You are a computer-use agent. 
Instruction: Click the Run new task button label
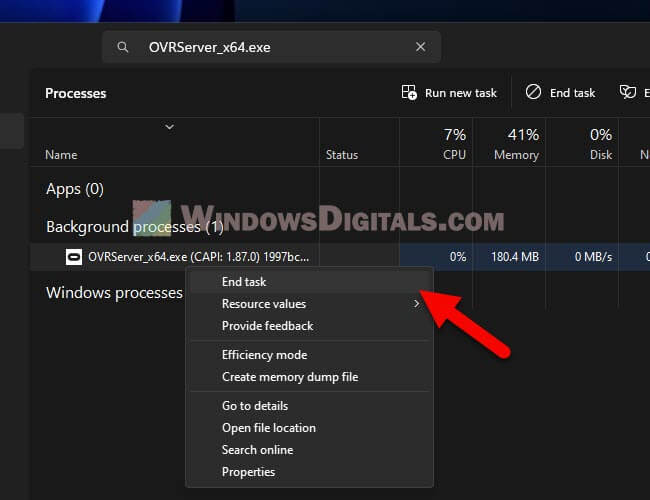coord(461,93)
